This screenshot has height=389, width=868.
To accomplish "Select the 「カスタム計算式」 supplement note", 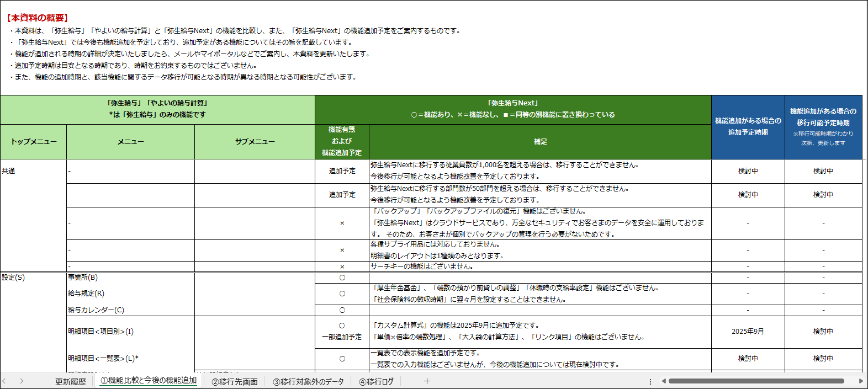I will [540, 332].
